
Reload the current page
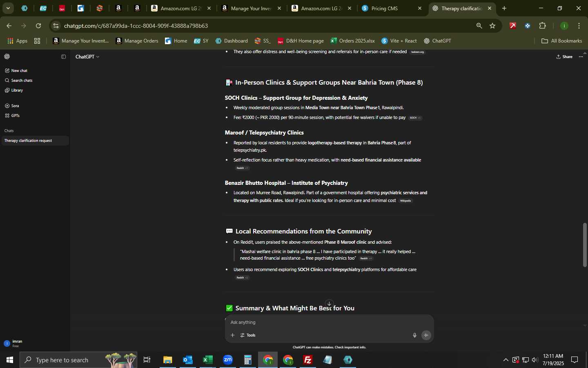pos(38,26)
